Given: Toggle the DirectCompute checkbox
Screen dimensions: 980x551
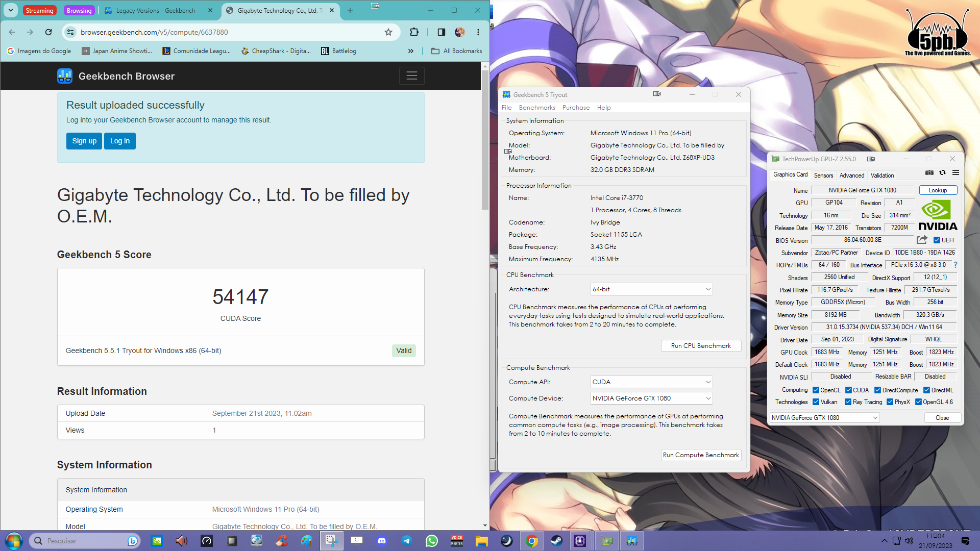Looking at the screenshot, I should pyautogui.click(x=877, y=390).
